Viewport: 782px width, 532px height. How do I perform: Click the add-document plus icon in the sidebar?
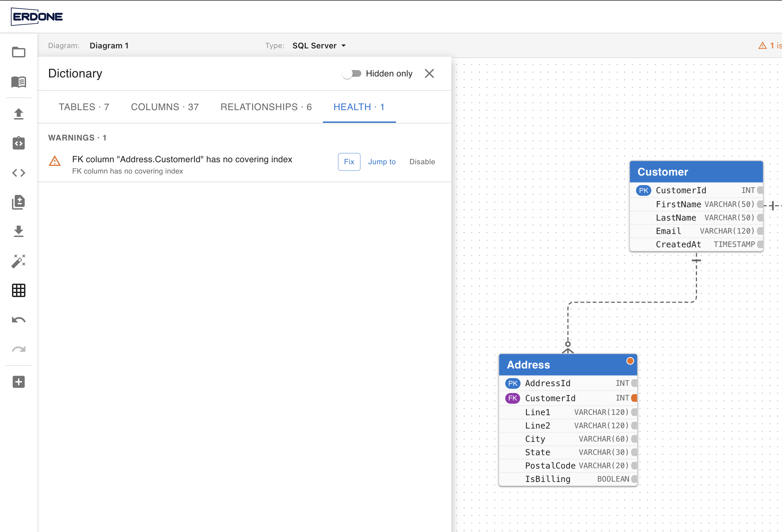pyautogui.click(x=18, y=202)
